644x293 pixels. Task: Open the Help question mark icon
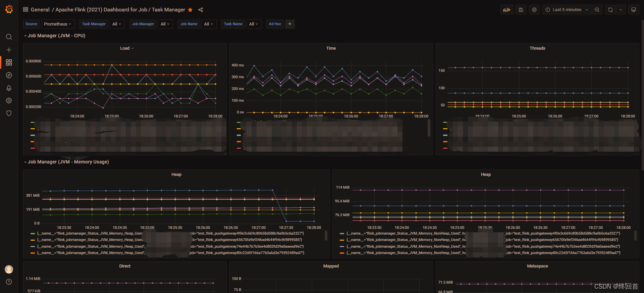pyautogui.click(x=9, y=282)
